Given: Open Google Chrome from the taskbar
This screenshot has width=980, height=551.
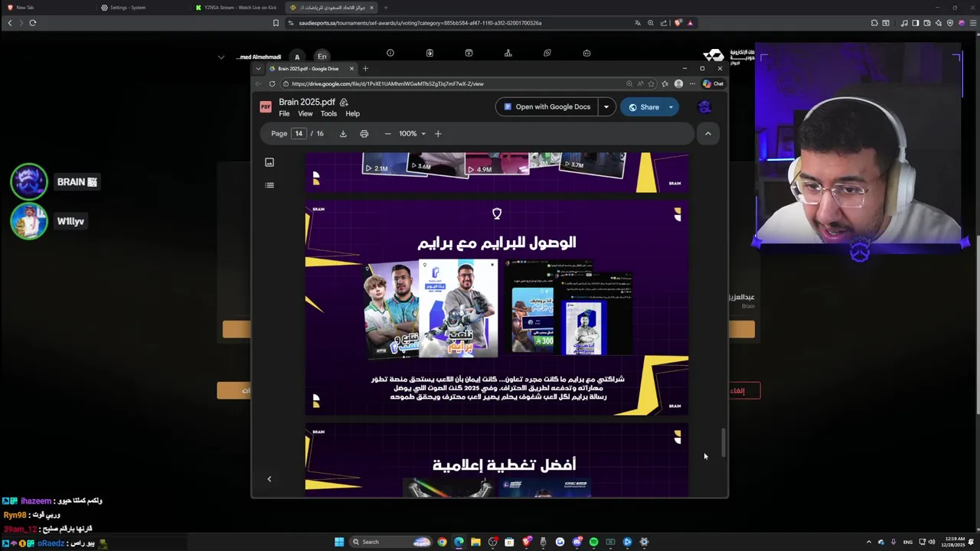Looking at the screenshot, I should coord(442,542).
